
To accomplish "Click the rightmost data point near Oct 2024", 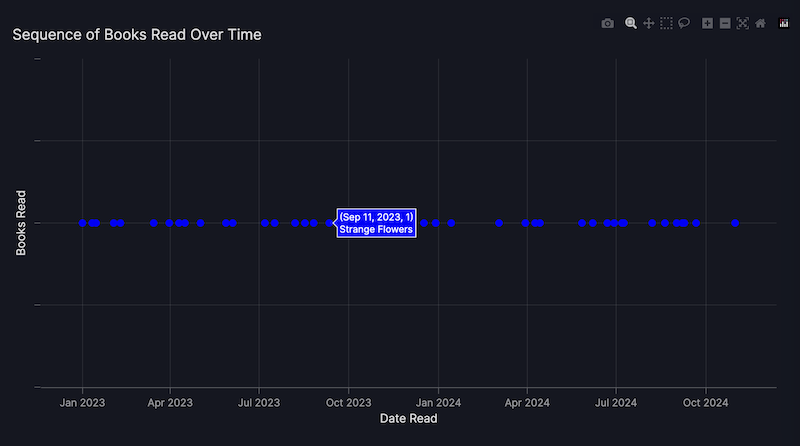I will pyautogui.click(x=735, y=223).
